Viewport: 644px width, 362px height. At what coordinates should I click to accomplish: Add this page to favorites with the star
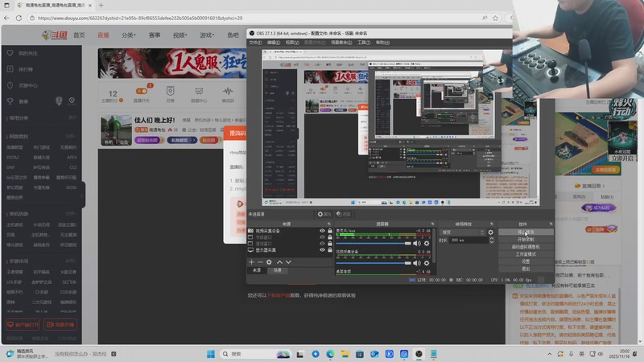tap(495, 18)
